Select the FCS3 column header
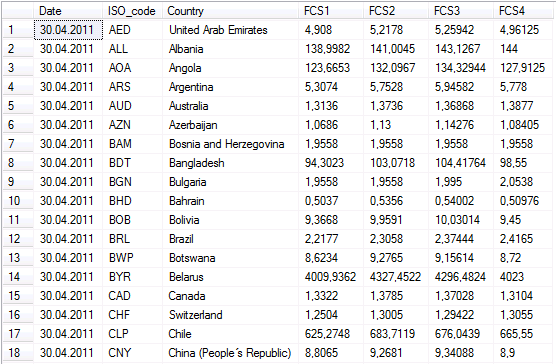This screenshot has height=364, width=556. click(x=461, y=11)
